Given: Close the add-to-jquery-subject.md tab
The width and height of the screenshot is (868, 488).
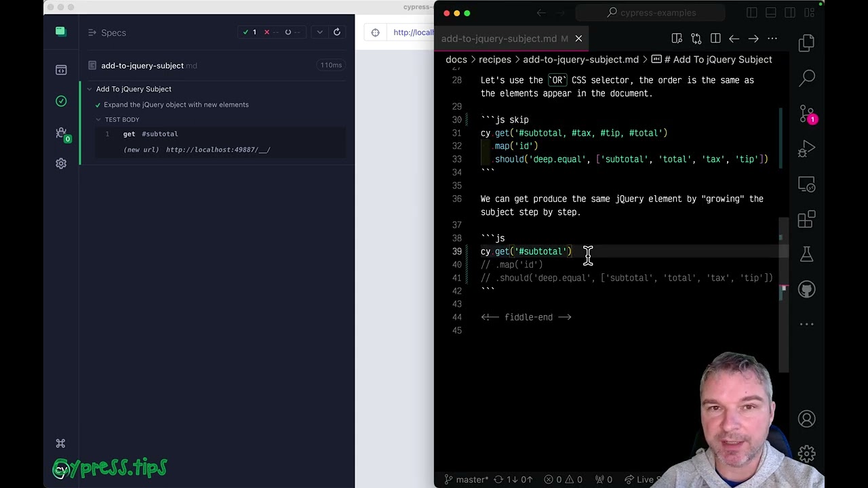Looking at the screenshot, I should [x=578, y=39].
